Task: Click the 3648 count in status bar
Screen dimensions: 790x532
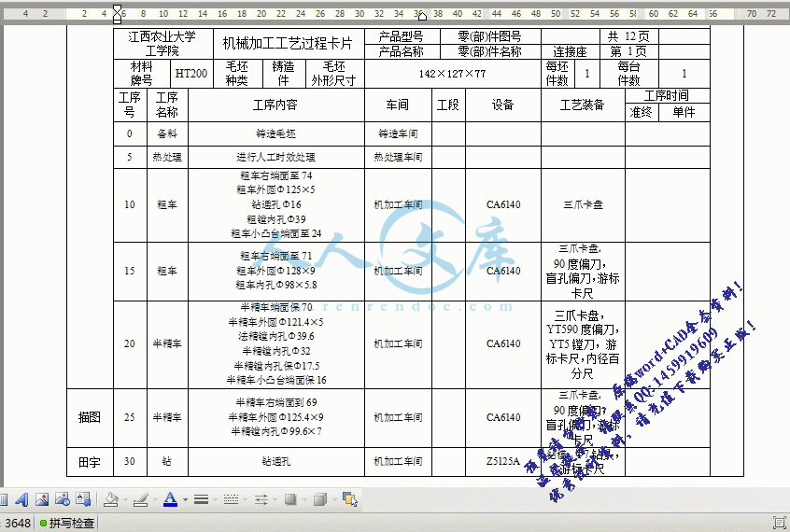Action: point(18,524)
